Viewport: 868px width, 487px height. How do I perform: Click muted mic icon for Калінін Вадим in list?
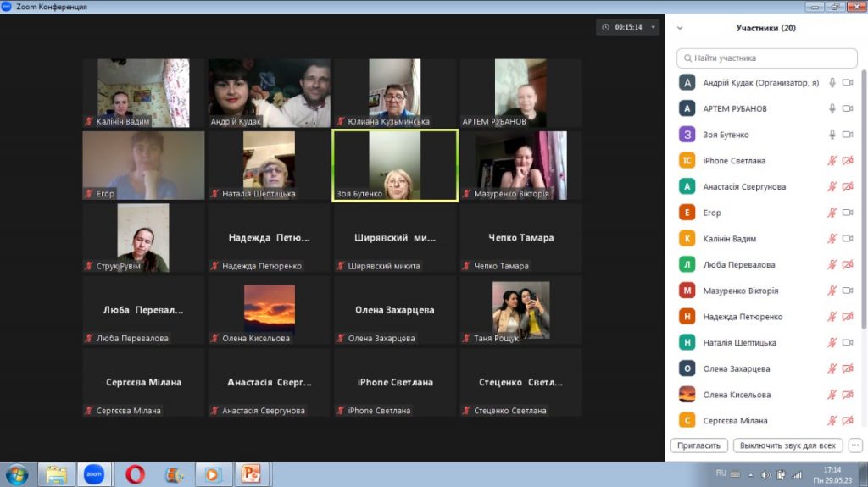[x=832, y=239]
